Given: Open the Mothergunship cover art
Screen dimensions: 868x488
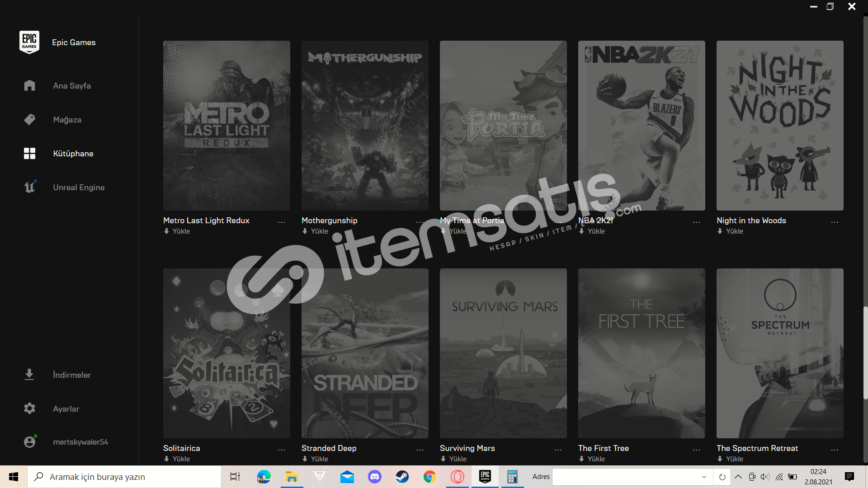Looking at the screenshot, I should [365, 126].
